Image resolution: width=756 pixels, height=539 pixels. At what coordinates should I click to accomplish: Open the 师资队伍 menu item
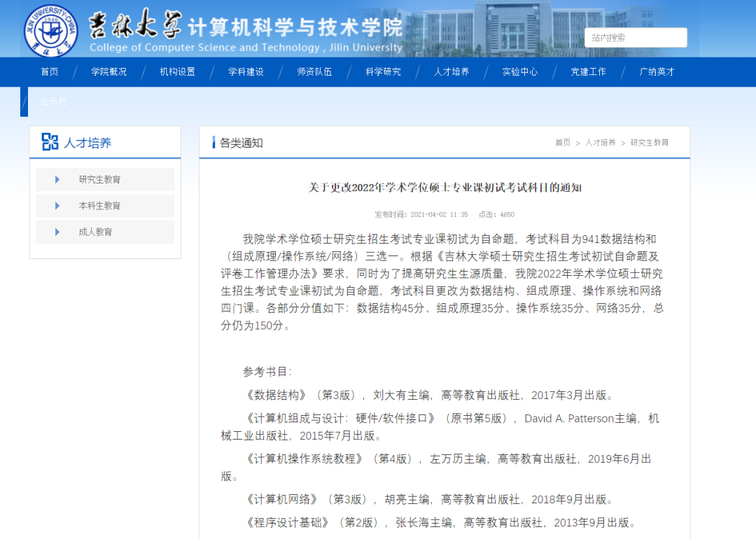(314, 71)
